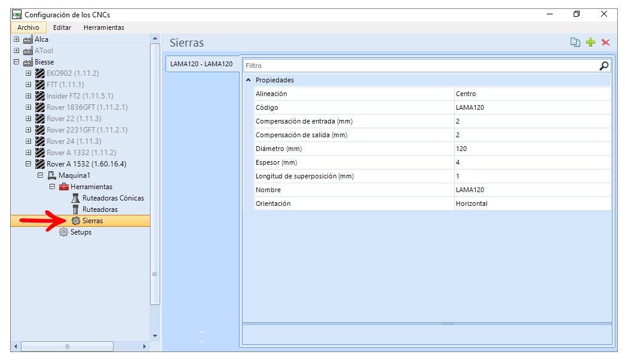Delete saw using red X icon

coord(606,42)
